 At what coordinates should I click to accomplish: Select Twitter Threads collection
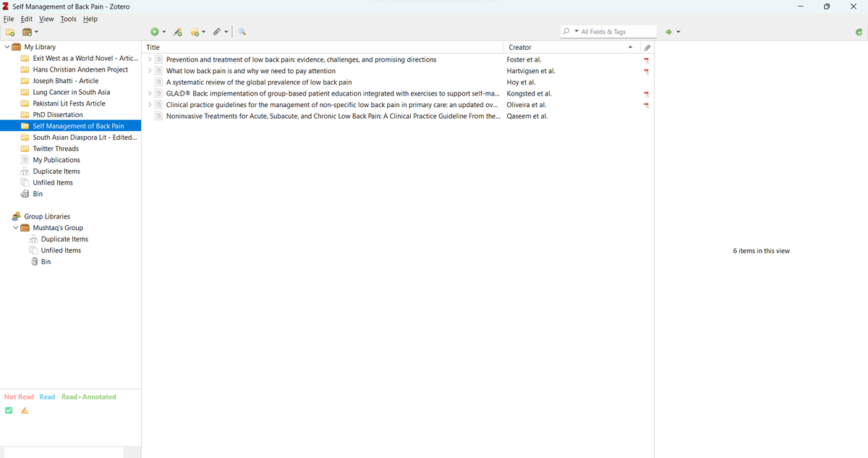click(56, 148)
